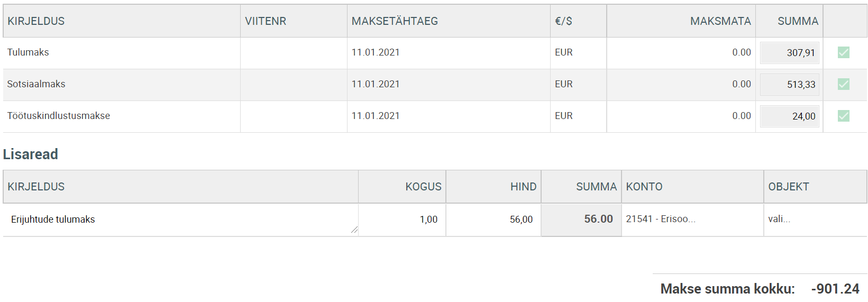Toggle the Töötuskindlustusmakse row checkbox
This screenshot has width=868, height=302.
(844, 116)
